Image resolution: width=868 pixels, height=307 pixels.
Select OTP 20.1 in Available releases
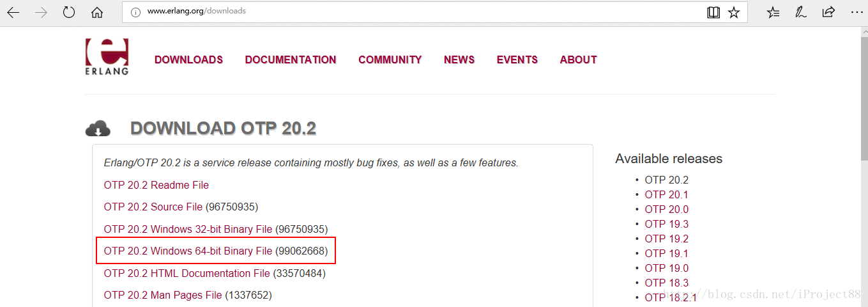click(667, 194)
